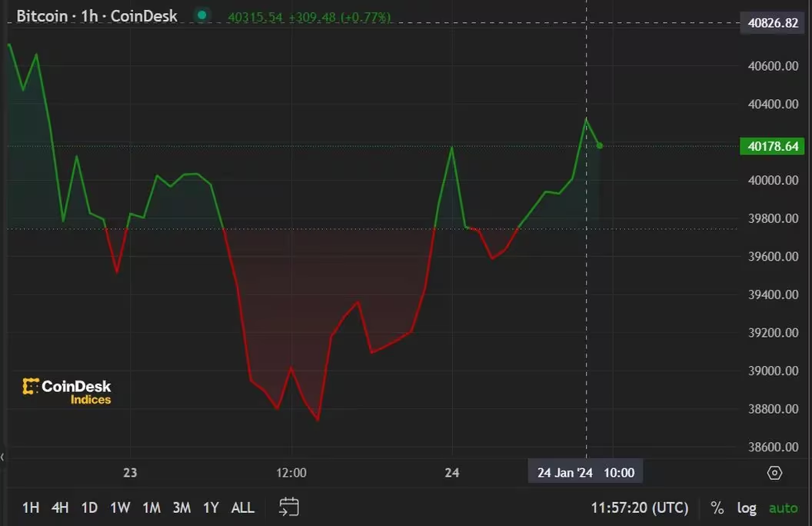Click the green line endpoint marker dot

pos(600,145)
